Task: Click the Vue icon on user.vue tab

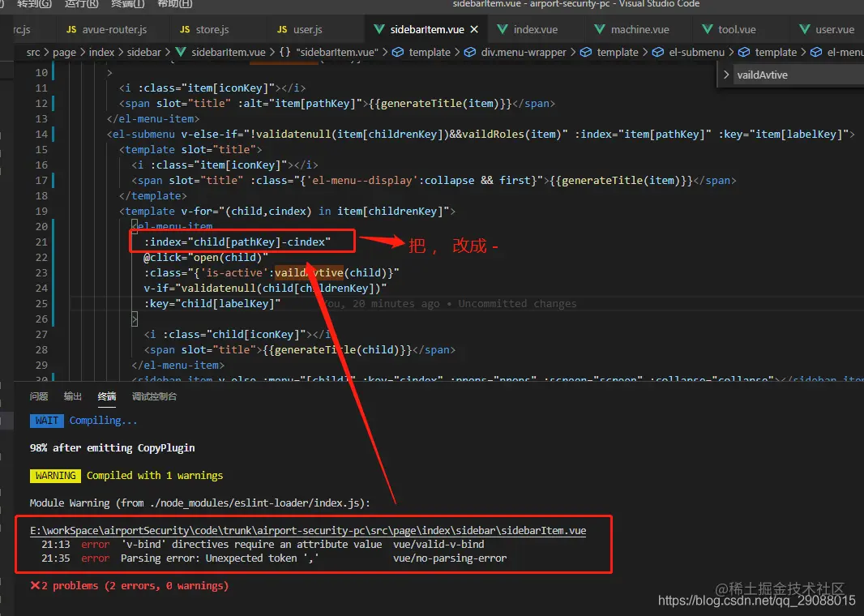Action: 805,29
